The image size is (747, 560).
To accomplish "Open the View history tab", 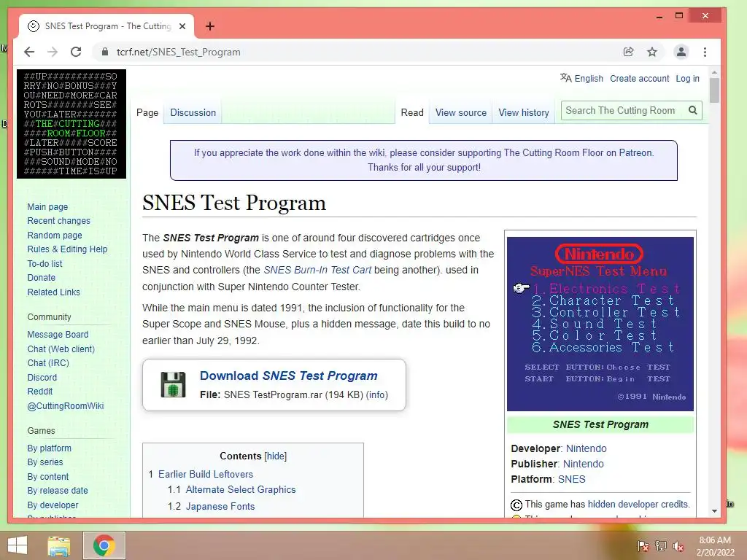I will [524, 113].
